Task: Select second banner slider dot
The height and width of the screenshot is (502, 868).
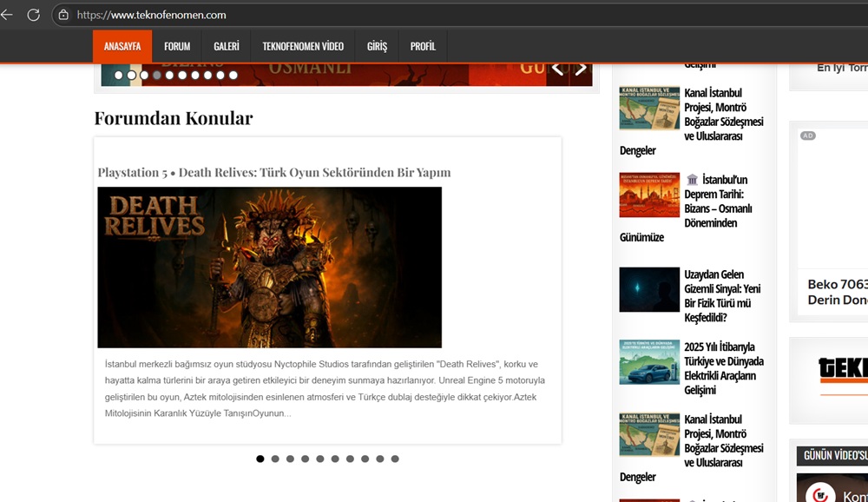Action: click(131, 75)
